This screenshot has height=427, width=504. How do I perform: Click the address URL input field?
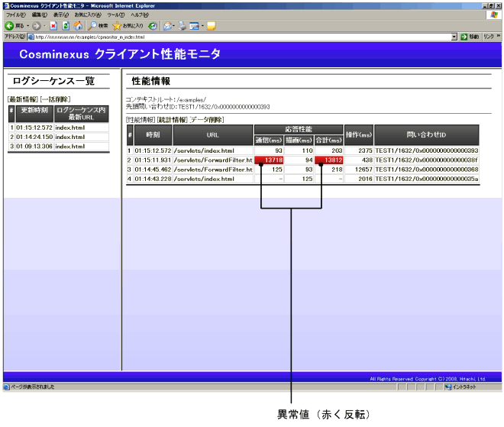pyautogui.click(x=229, y=36)
